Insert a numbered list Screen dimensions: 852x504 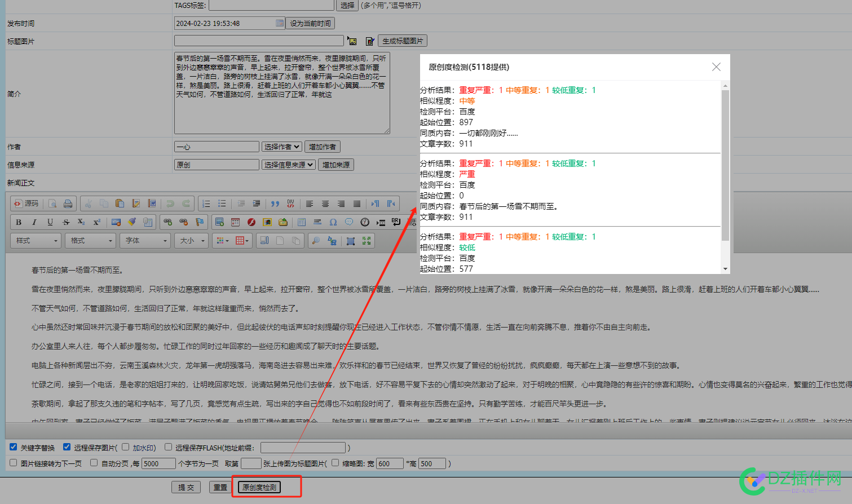[x=206, y=204]
